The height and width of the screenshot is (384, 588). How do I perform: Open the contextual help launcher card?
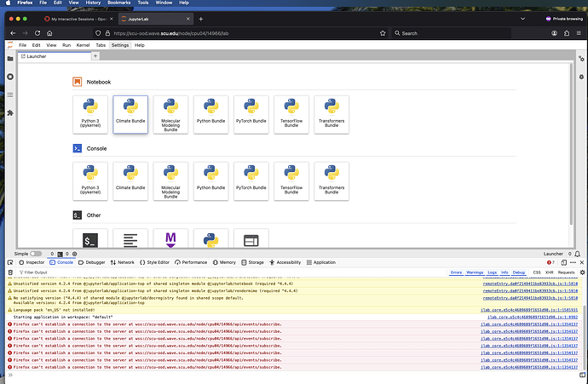[251, 238]
